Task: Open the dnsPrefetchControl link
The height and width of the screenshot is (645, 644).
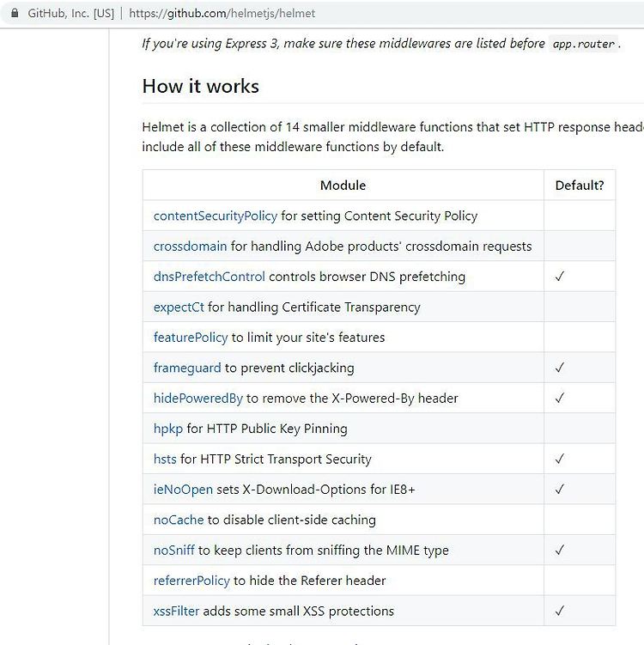Action: 209,277
